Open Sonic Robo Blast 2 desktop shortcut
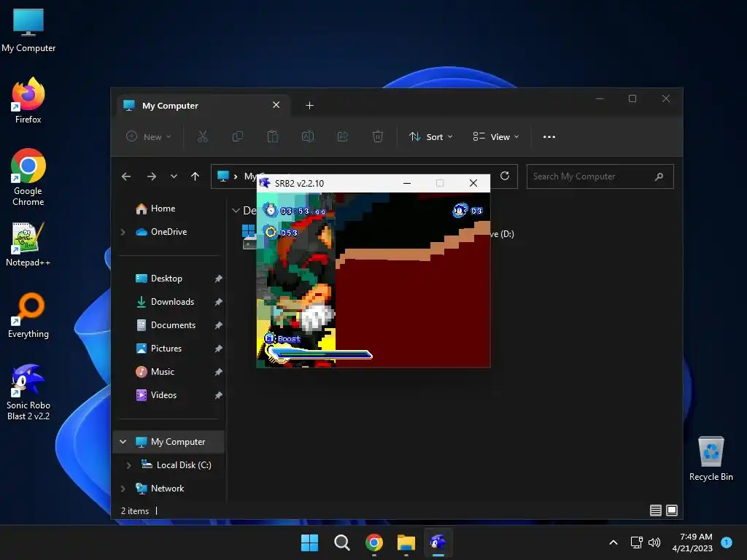The image size is (747, 560). (28, 392)
